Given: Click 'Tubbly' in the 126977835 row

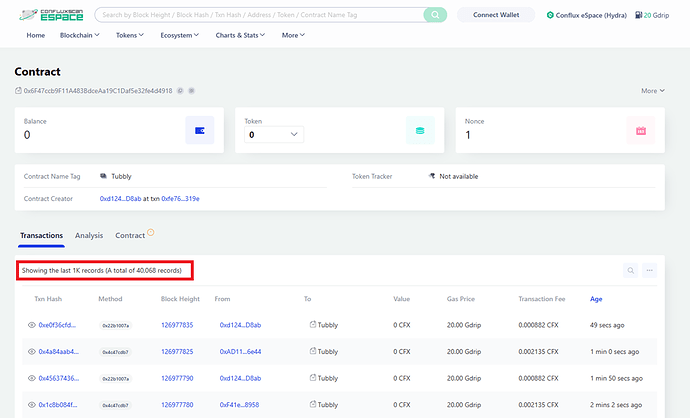Looking at the screenshot, I should click(x=328, y=325).
